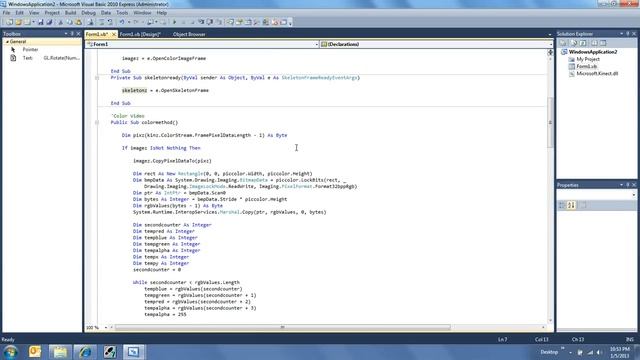Open the Build menu
Image resolution: width=640 pixels, height=360 pixels.
point(71,13)
